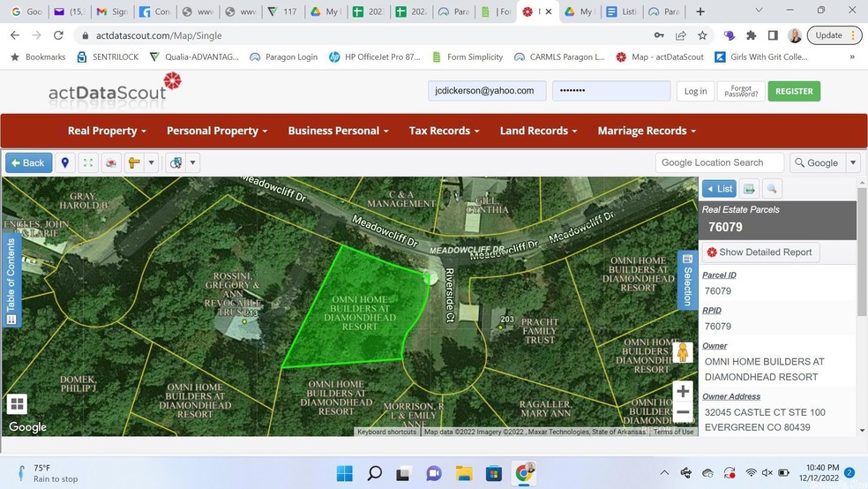Toggle the Table of Contents side panel
This screenshot has width=868, height=489.
[x=11, y=281]
